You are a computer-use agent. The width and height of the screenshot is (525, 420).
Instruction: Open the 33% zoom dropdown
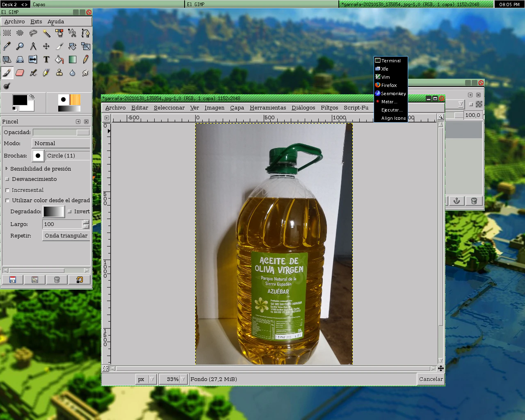[183, 379]
